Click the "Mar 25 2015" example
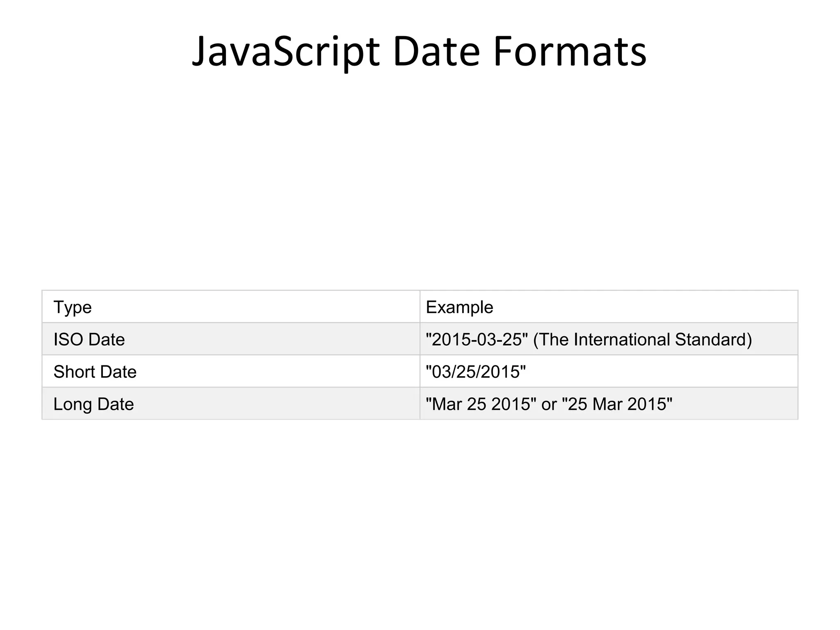Image resolution: width=840 pixels, height=630 pixels. pos(481,404)
